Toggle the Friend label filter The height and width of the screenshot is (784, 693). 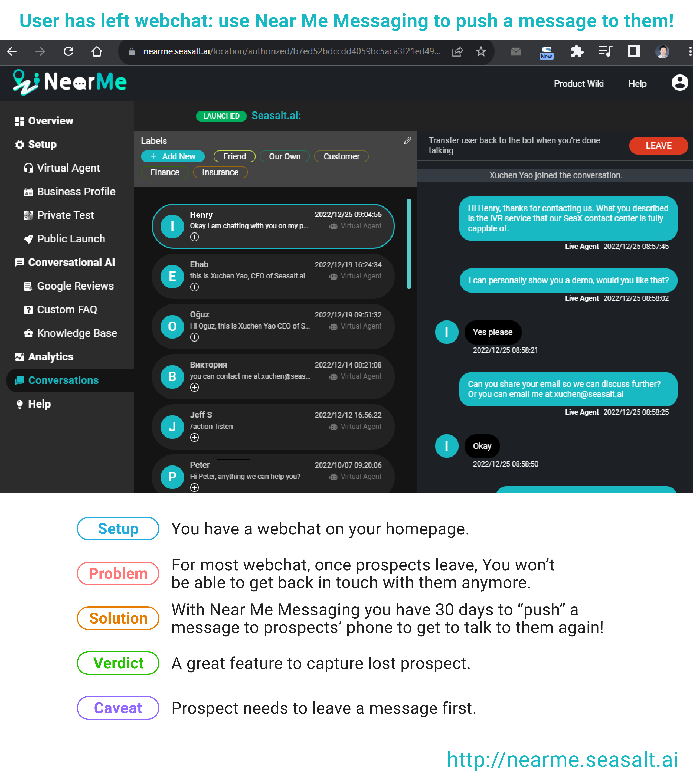click(x=234, y=156)
